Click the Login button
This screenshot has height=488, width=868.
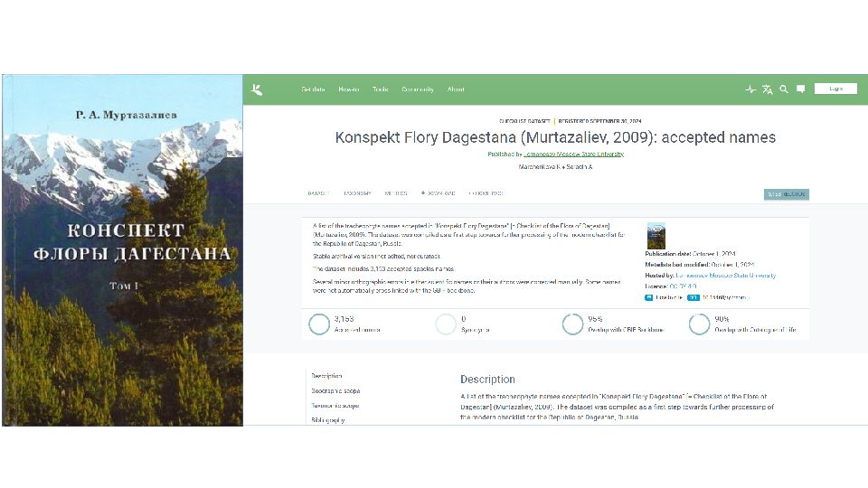835,89
